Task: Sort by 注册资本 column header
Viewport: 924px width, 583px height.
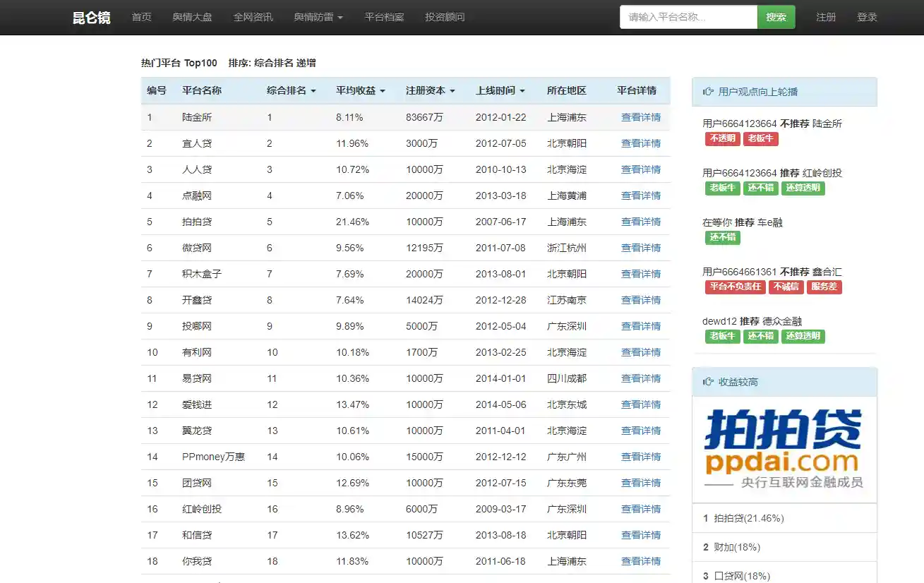Action: pos(430,90)
